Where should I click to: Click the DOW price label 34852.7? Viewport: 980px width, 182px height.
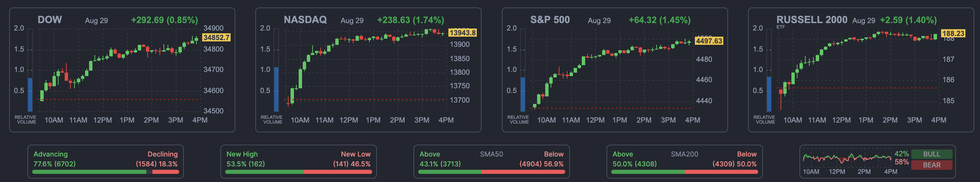tap(216, 37)
